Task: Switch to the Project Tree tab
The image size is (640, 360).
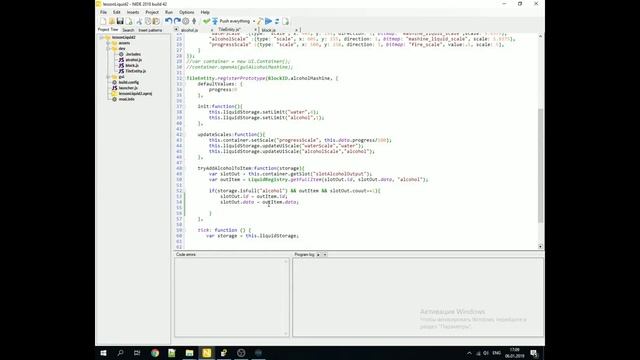Action: (x=108, y=30)
